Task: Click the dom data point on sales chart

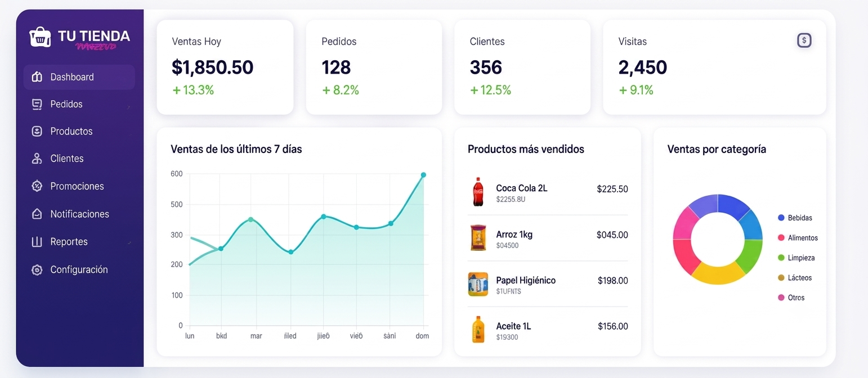Action: click(x=423, y=175)
